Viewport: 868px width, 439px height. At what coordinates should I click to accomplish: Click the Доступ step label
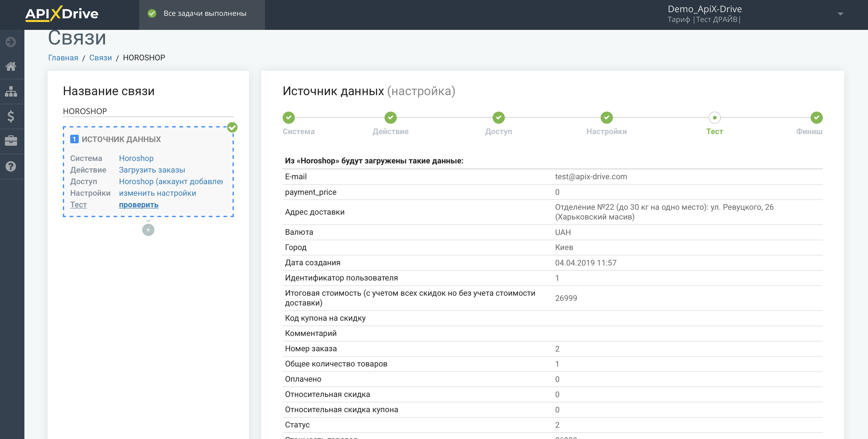pyautogui.click(x=498, y=132)
